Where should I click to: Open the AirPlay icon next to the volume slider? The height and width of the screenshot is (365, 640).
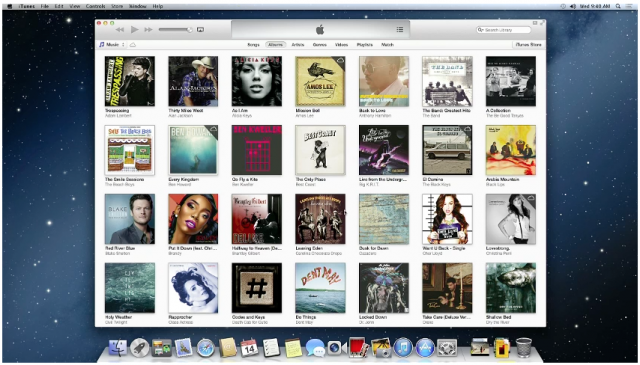point(200,29)
